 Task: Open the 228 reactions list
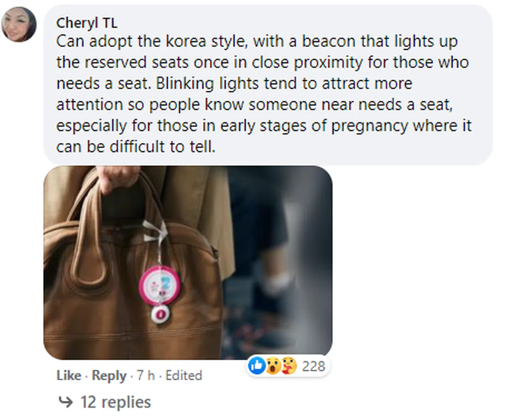tap(314, 367)
